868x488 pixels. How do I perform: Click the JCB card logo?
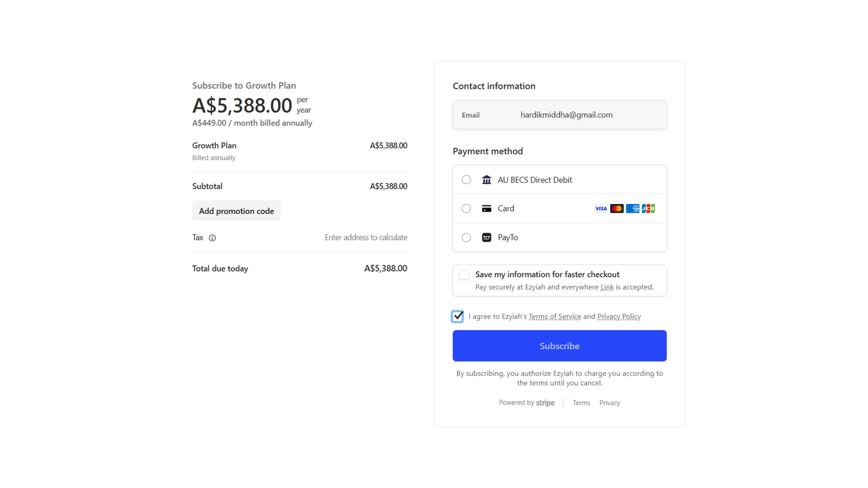649,209
